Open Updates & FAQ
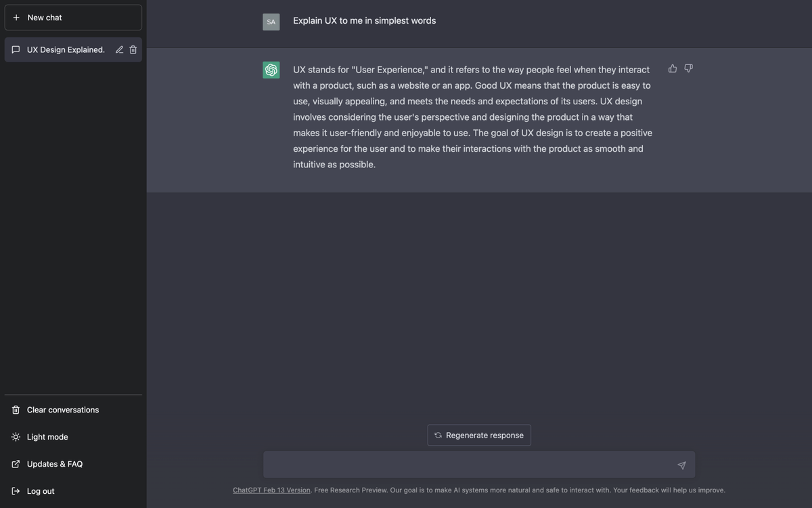812x508 pixels. 54,464
